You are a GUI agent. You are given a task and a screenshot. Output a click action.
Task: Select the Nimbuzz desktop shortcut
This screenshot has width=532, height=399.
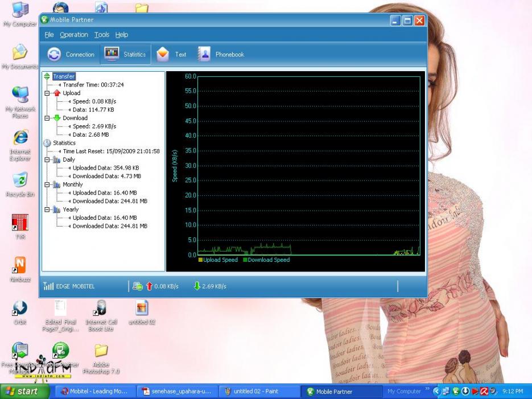(20, 265)
